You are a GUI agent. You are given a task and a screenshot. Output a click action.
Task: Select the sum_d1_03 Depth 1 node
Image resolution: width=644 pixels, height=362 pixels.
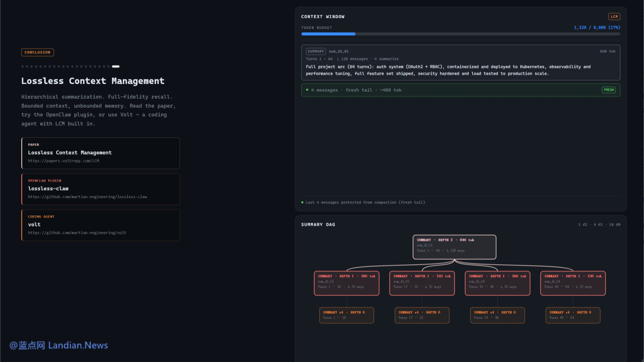click(x=497, y=283)
